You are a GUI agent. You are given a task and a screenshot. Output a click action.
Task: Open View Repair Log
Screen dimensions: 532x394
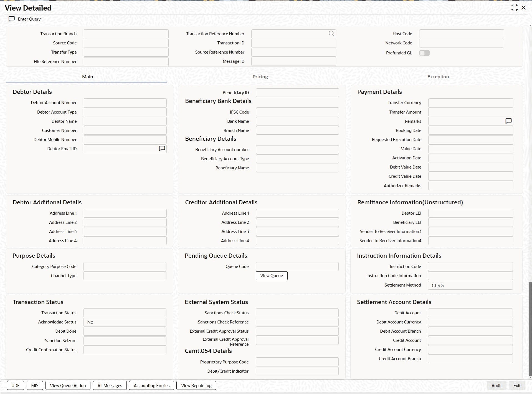coord(196,385)
